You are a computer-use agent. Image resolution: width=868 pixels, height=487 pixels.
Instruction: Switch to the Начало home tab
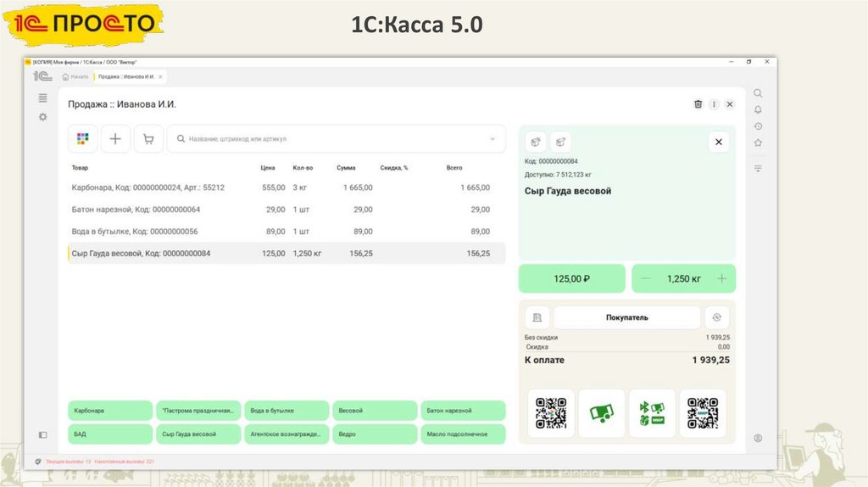coord(75,77)
